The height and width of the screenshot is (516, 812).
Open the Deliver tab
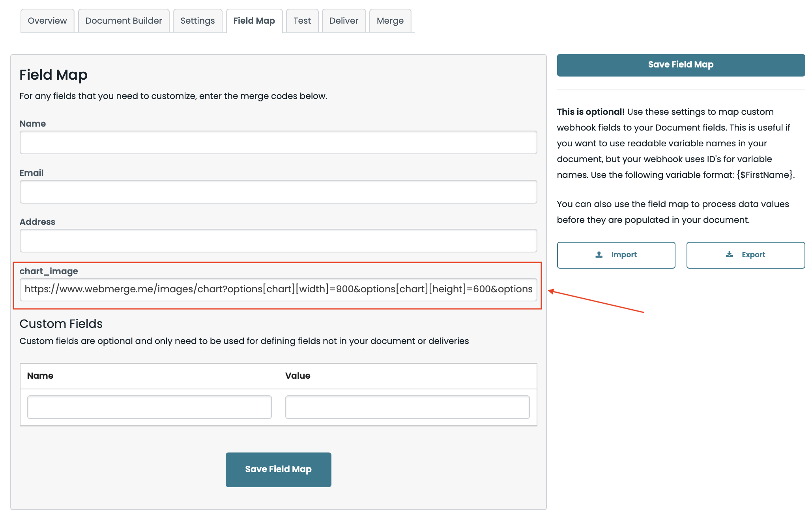344,21
